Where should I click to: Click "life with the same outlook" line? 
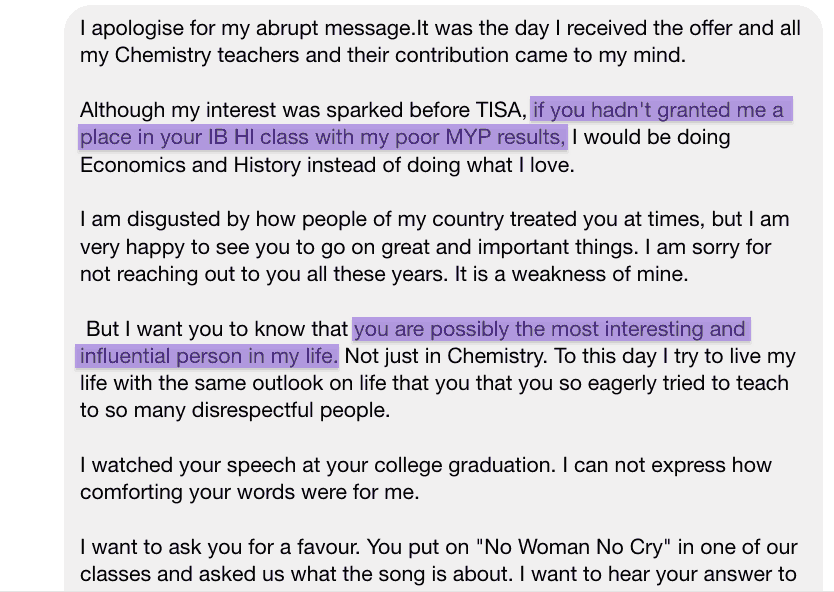point(434,383)
